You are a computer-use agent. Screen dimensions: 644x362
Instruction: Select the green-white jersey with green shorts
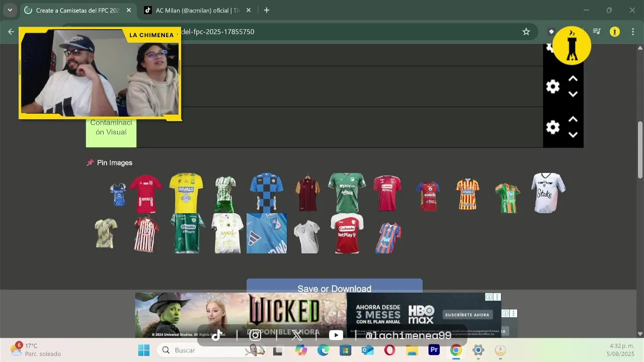[x=225, y=194]
